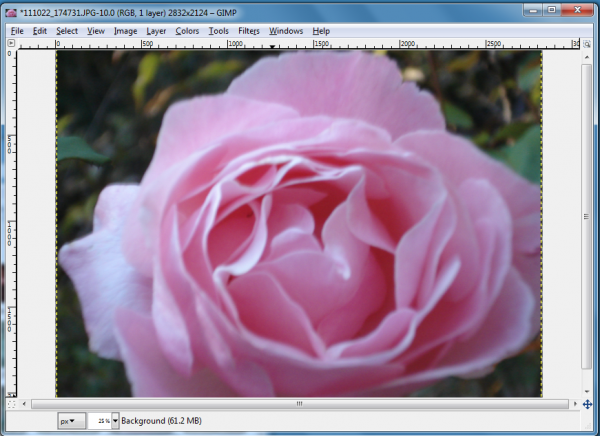Open the image menu arrow button at ruler corner

tap(11, 43)
